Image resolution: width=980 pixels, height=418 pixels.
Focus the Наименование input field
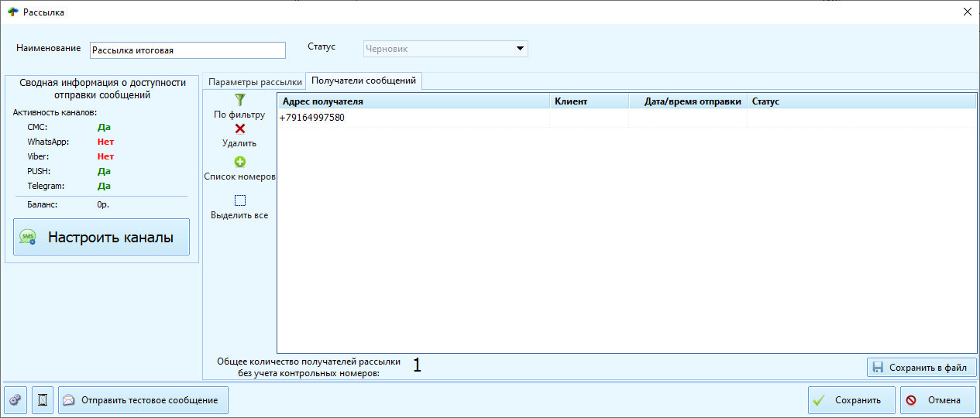click(x=187, y=50)
